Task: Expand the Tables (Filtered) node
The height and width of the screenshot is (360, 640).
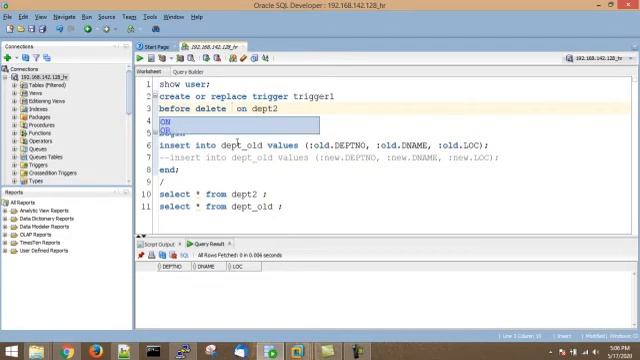Action: [x=15, y=85]
